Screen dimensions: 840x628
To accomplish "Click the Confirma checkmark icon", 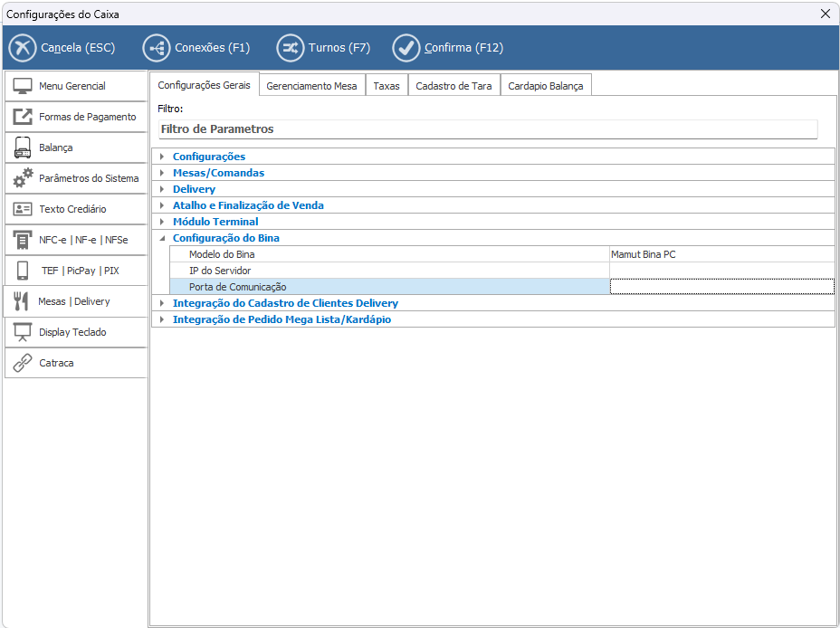I will point(406,48).
